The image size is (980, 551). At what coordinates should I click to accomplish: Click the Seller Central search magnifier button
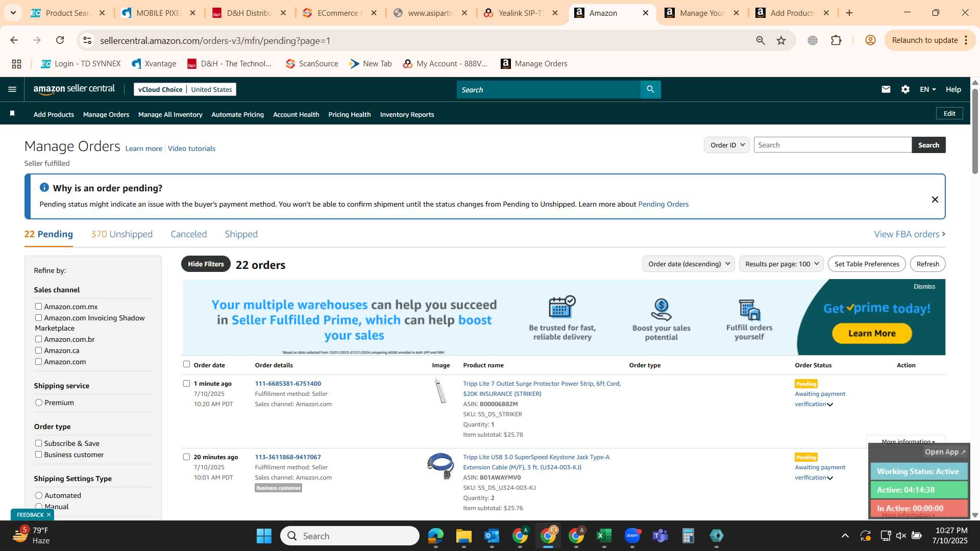click(650, 89)
